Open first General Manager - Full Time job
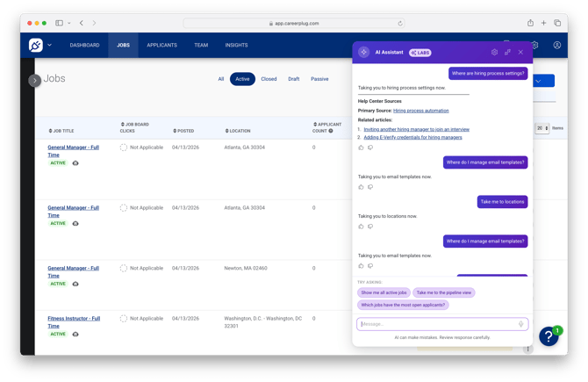588x382 pixels. 73,151
